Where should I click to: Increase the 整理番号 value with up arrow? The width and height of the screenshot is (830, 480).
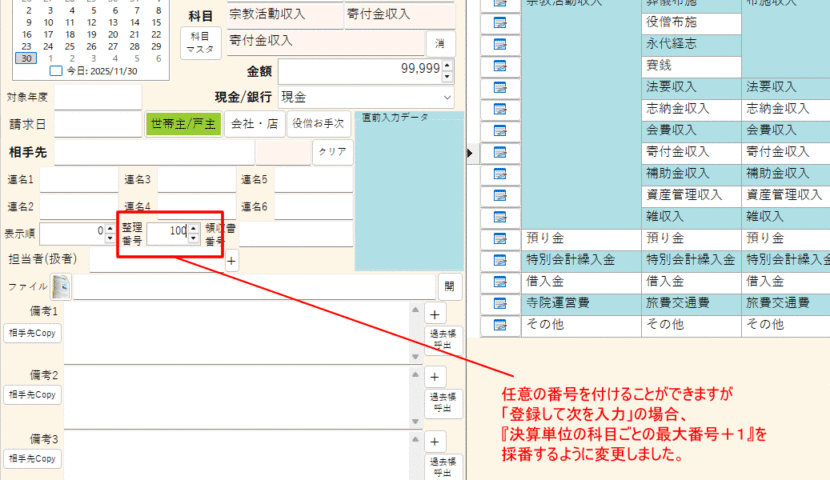[193, 227]
